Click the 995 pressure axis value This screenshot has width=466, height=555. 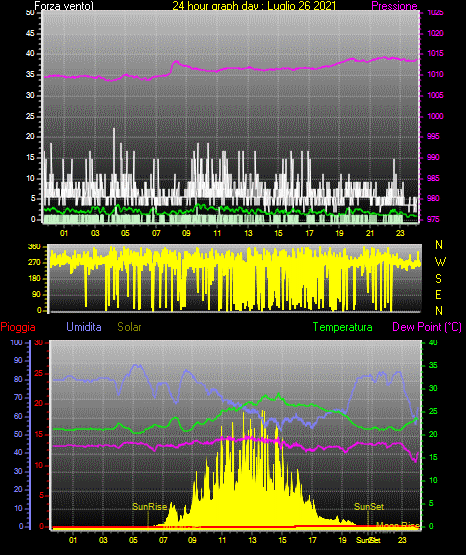click(x=433, y=137)
